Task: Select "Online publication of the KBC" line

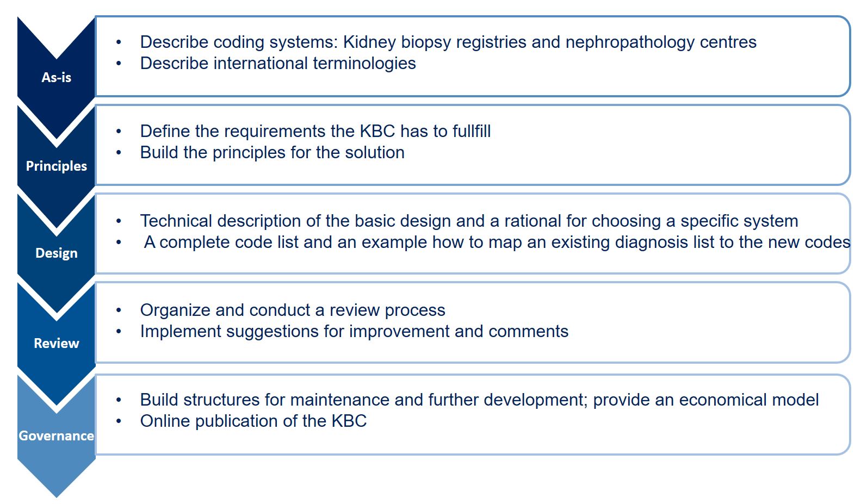Action: tap(253, 421)
